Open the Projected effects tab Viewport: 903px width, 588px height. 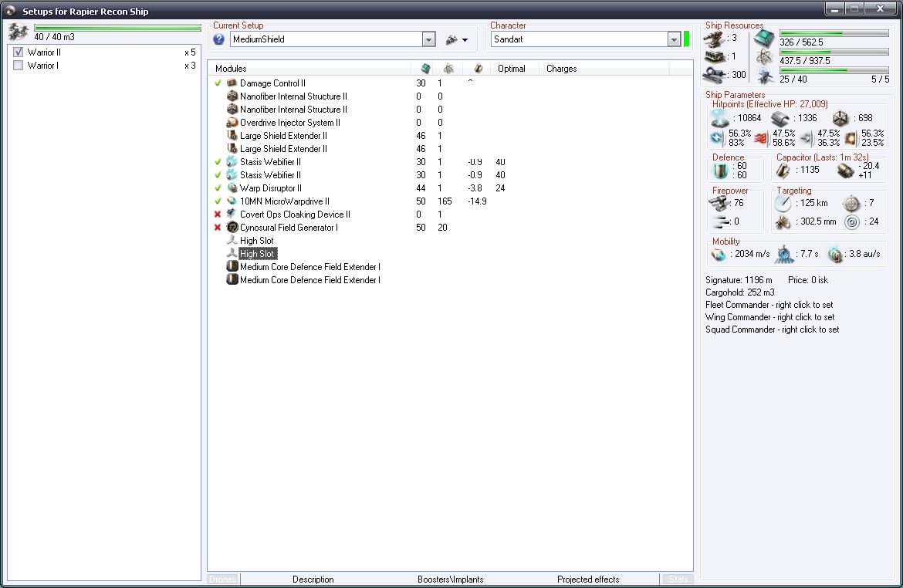point(588,580)
